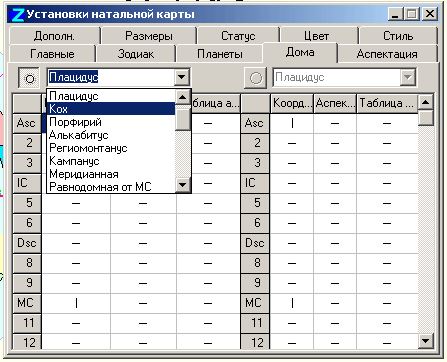Go to the Главные tab
This screenshot has width=447, height=362.
[52, 54]
